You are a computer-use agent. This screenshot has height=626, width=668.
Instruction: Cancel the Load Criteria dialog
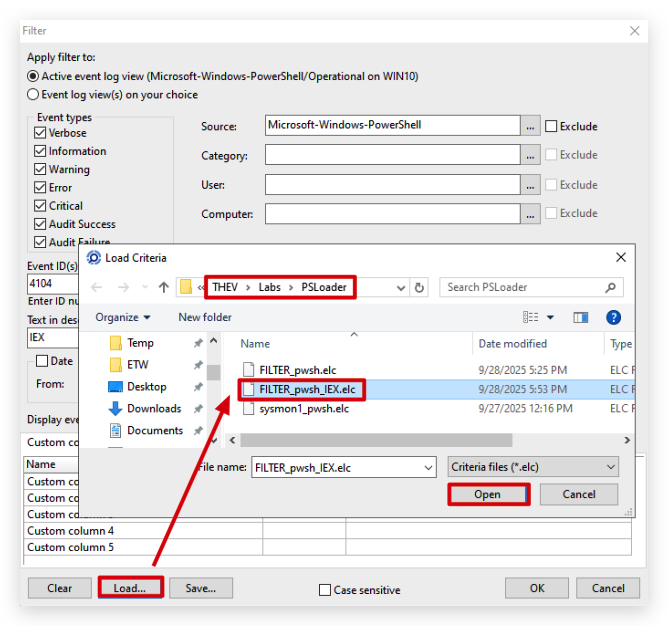pos(579,494)
